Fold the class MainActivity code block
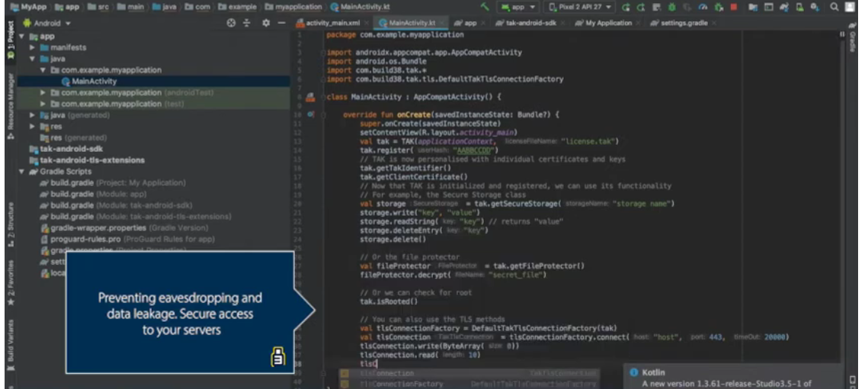Screen dimensions: 868x389 point(323,97)
